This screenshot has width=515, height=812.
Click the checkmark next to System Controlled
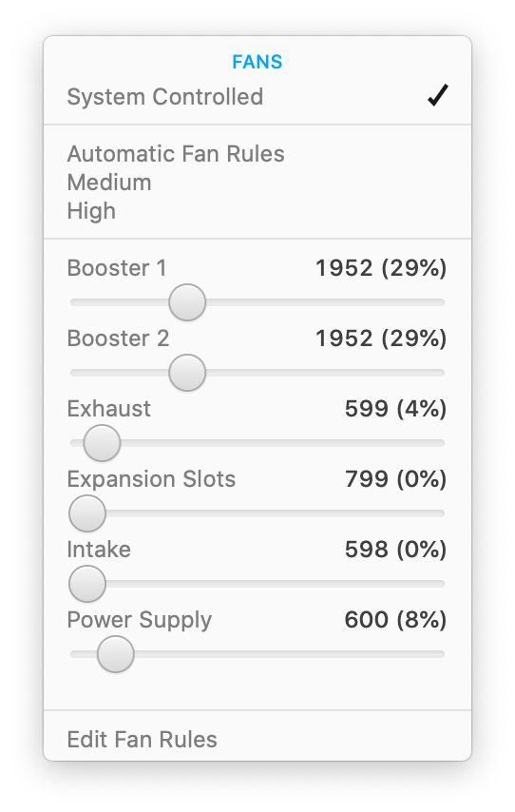(437, 96)
